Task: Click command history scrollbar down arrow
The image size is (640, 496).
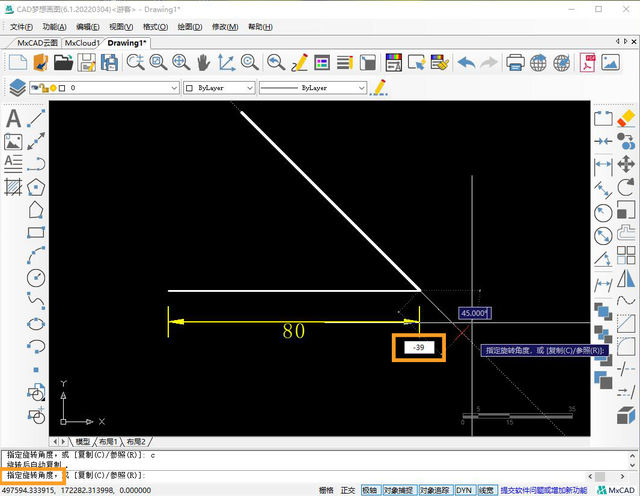Action: pyautogui.click(x=633, y=465)
